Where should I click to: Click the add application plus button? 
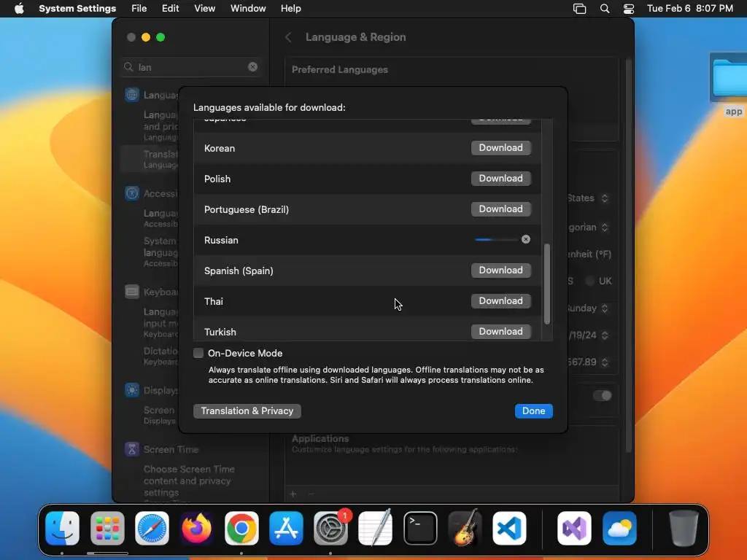click(293, 494)
